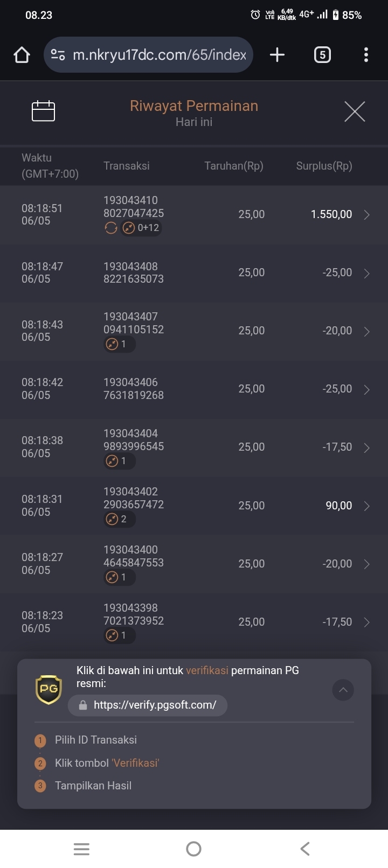Image resolution: width=388 pixels, height=868 pixels.
Task: Close the Riwayat Permainan panel
Action: click(x=355, y=111)
